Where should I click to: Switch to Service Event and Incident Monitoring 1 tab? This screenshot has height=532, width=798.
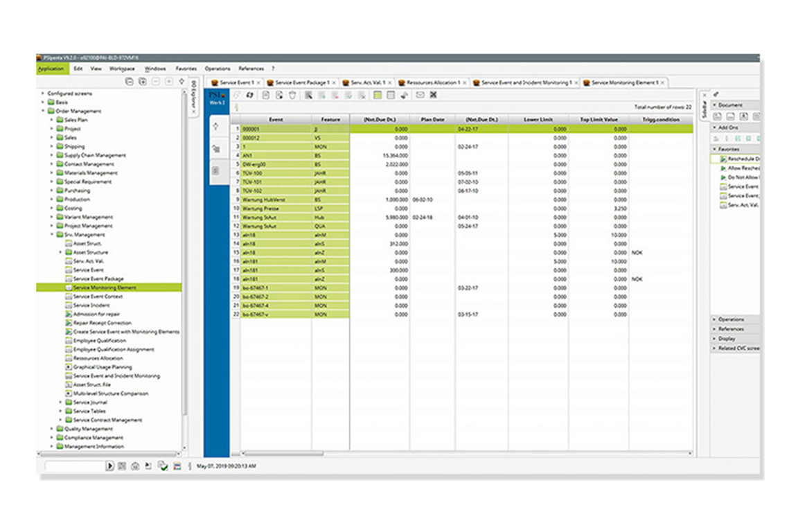526,82
